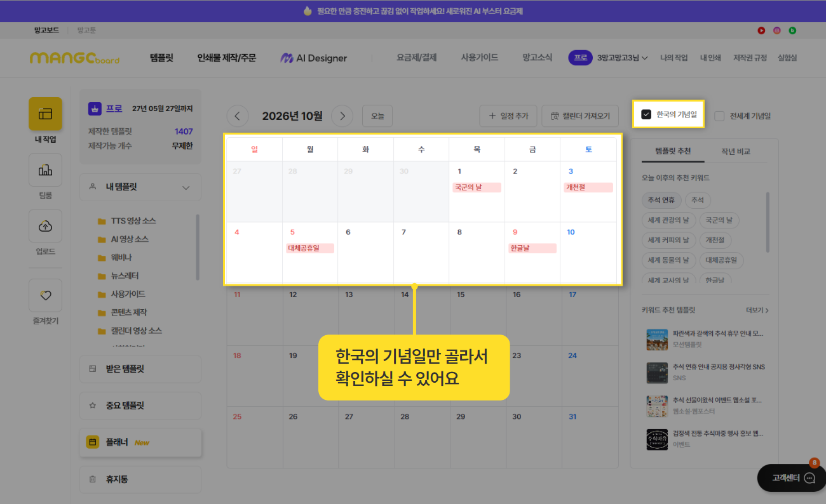Enable the 전세계 기념일 checkbox
Viewport: 826px width, 504px height.
719,116
